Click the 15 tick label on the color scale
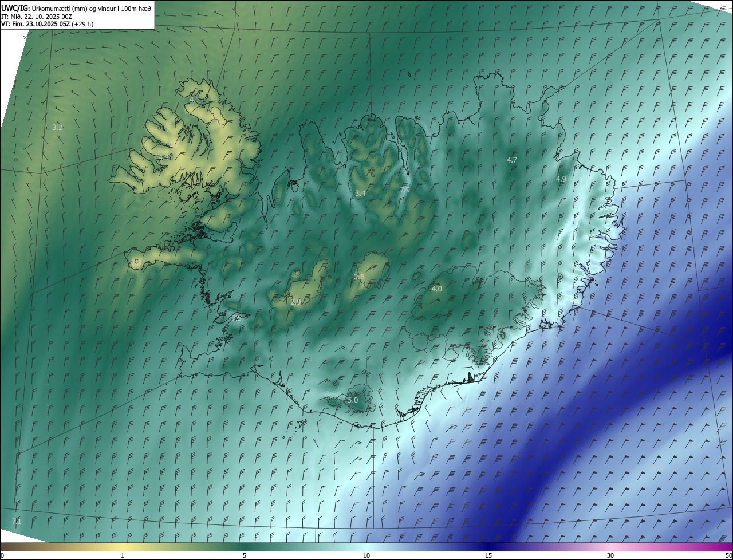Viewport: 733px width, 560px height. pos(488,555)
